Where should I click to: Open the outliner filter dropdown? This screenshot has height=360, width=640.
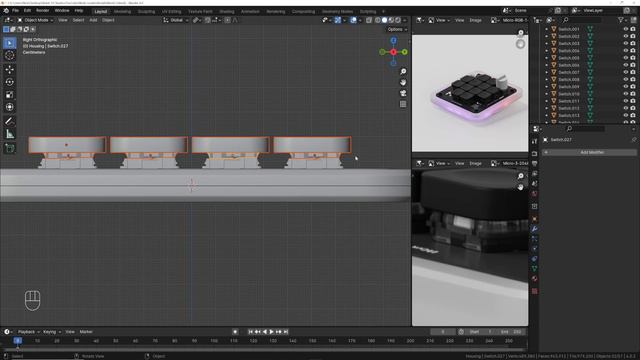tap(622, 20)
